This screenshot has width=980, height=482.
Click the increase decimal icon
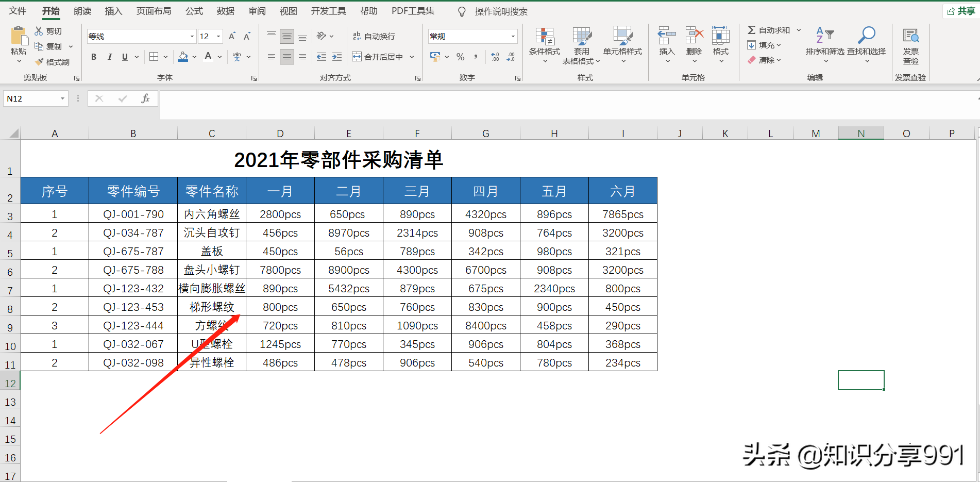coord(495,57)
